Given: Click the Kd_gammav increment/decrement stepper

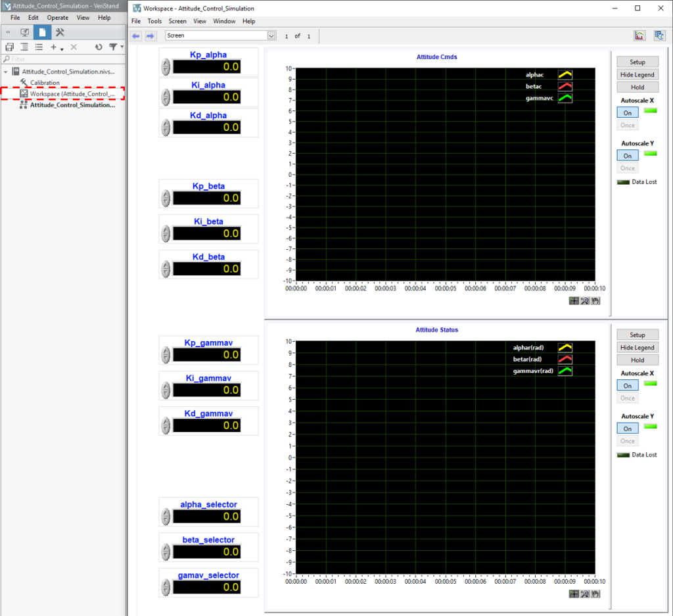Looking at the screenshot, I should tap(166, 425).
